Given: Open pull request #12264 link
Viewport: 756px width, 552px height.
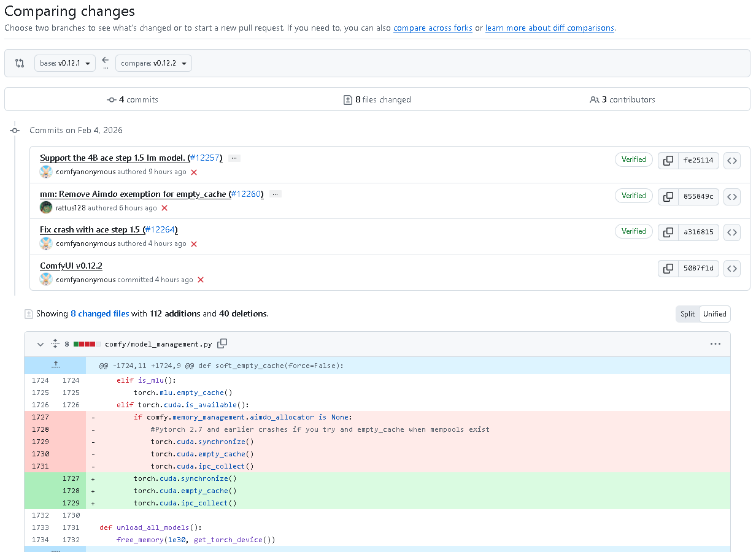Looking at the screenshot, I should tap(160, 230).
